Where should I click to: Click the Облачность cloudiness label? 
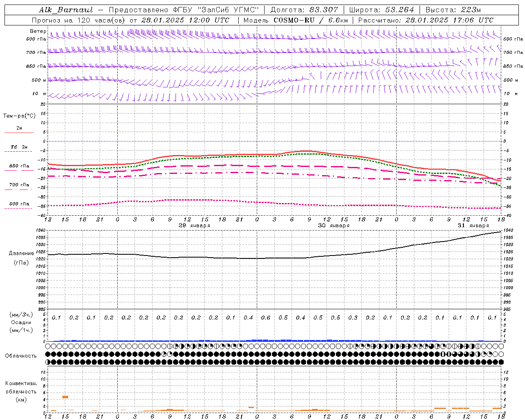tap(21, 356)
